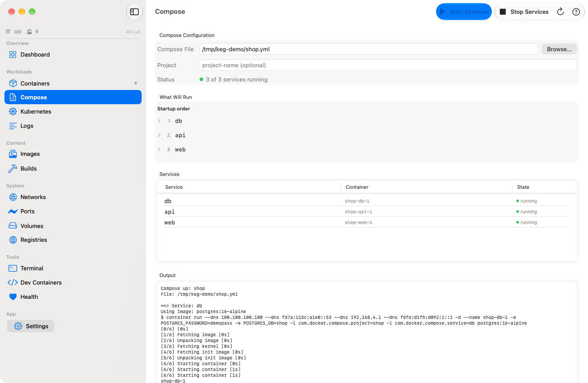The width and height of the screenshot is (588, 383).
Task: Open the Settings page
Action: coord(31,326)
